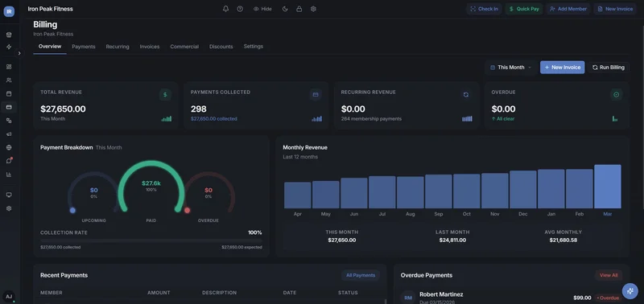Screen dimensions: 644x304
Task: Open the dashboard grid sidebar icon
Action: click(9, 67)
